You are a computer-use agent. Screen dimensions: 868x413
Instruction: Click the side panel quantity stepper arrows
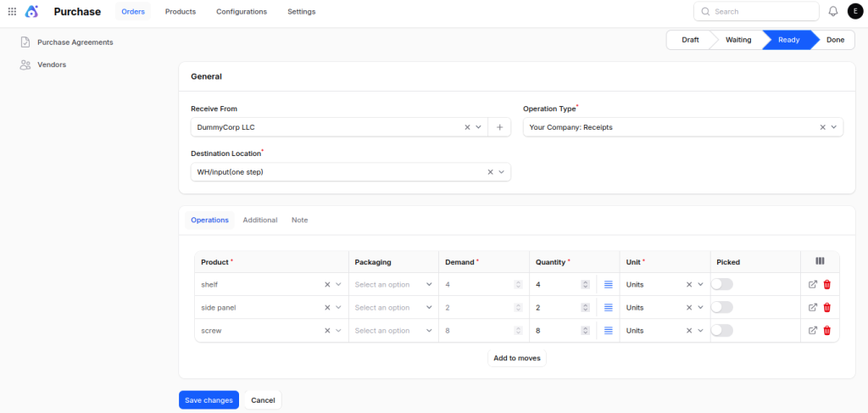tap(585, 307)
